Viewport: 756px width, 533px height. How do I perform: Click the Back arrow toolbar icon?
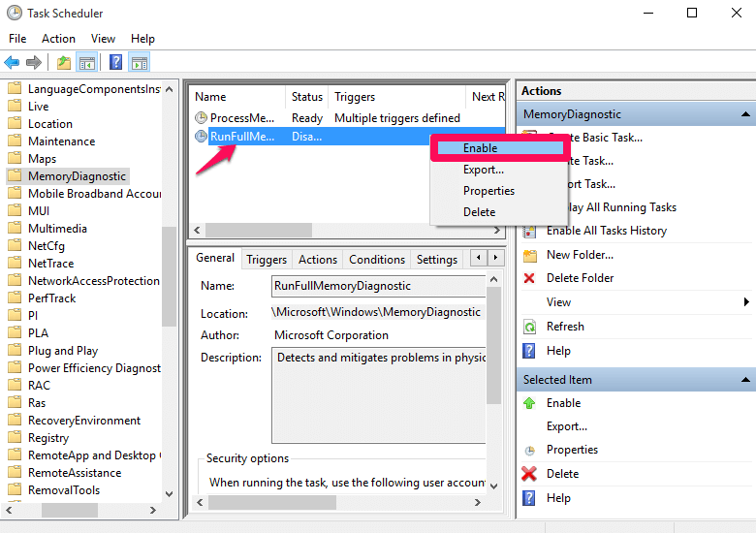tap(12, 63)
